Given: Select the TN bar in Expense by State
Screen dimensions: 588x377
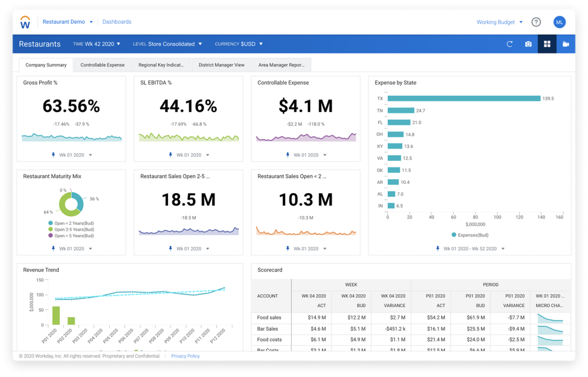Looking at the screenshot, I should [401, 110].
